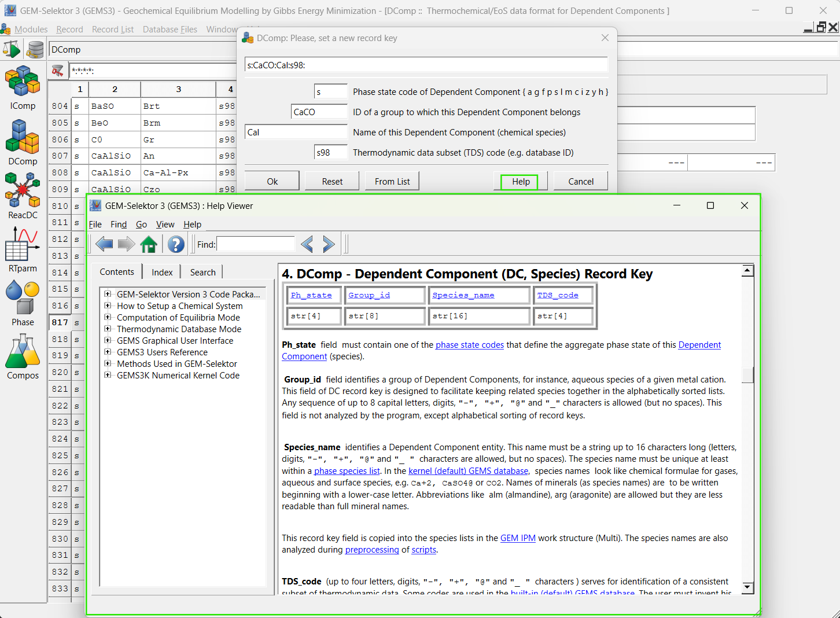Click the help content scrollbar thumb

748,375
